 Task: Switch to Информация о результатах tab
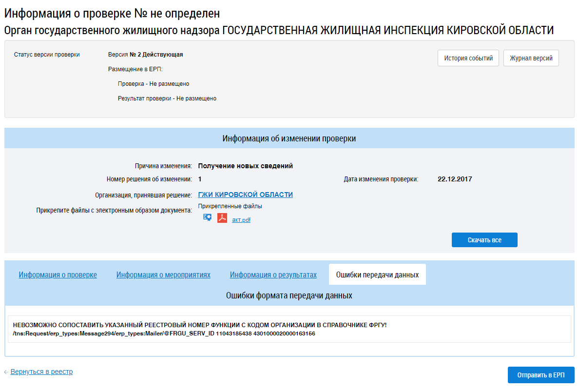tap(273, 274)
